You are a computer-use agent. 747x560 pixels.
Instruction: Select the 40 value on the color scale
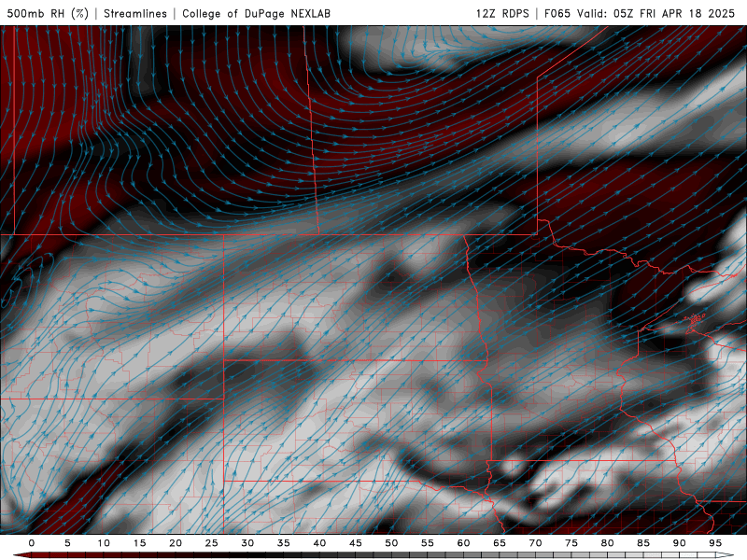pyautogui.click(x=319, y=543)
